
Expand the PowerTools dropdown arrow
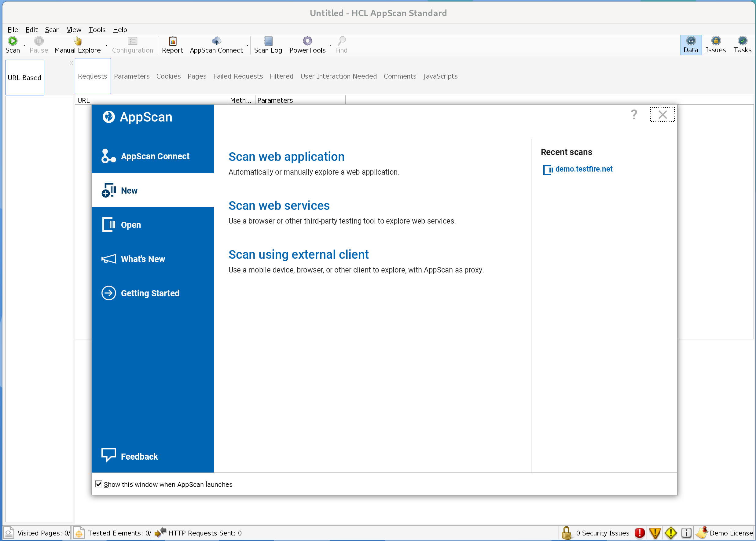click(x=330, y=45)
